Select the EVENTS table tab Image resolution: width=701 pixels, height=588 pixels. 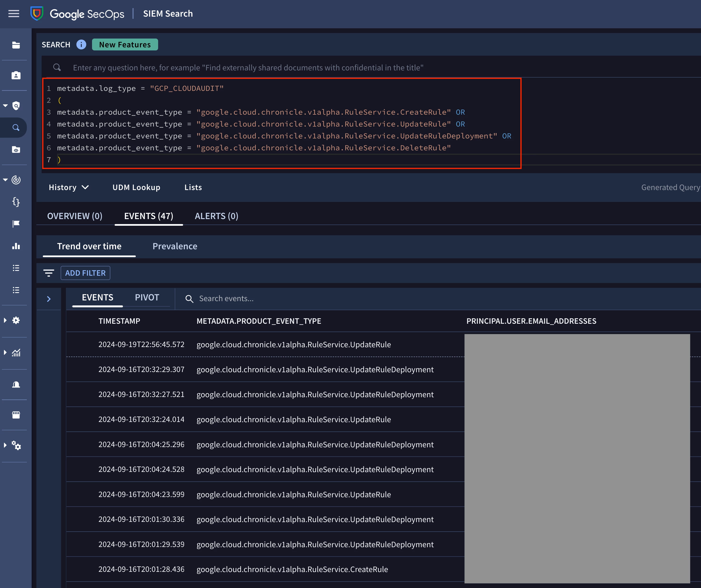click(x=97, y=298)
